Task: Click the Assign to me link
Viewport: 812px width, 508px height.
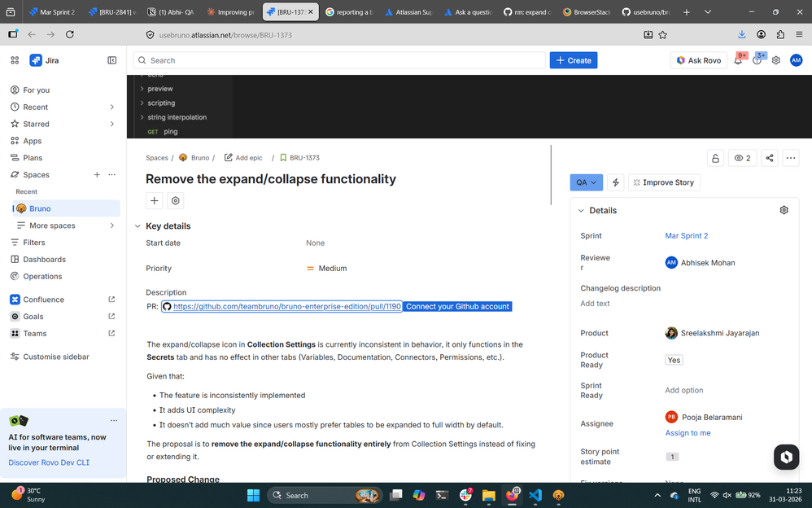Action: point(688,433)
